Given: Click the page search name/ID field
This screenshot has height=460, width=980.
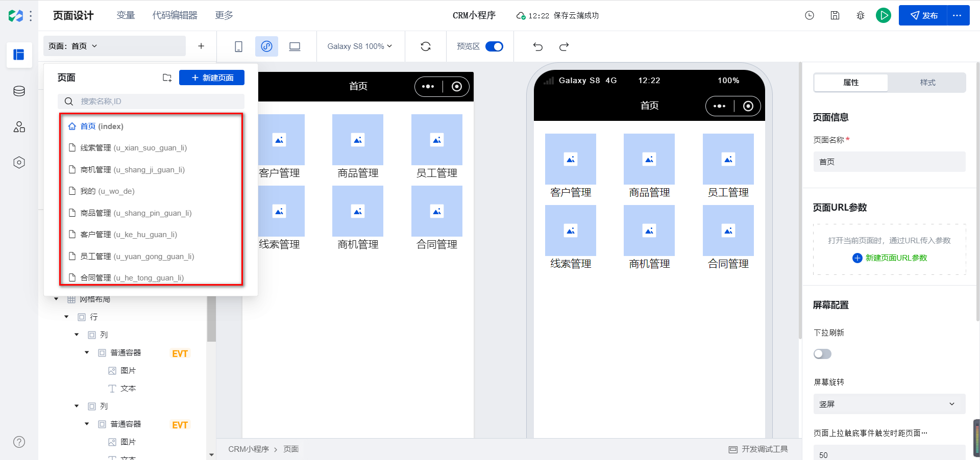Looking at the screenshot, I should pos(151,101).
